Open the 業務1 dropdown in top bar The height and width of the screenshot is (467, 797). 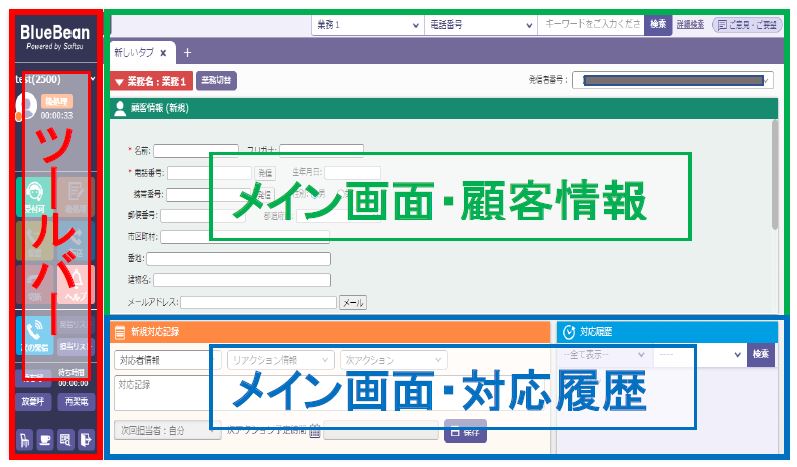[x=364, y=23]
